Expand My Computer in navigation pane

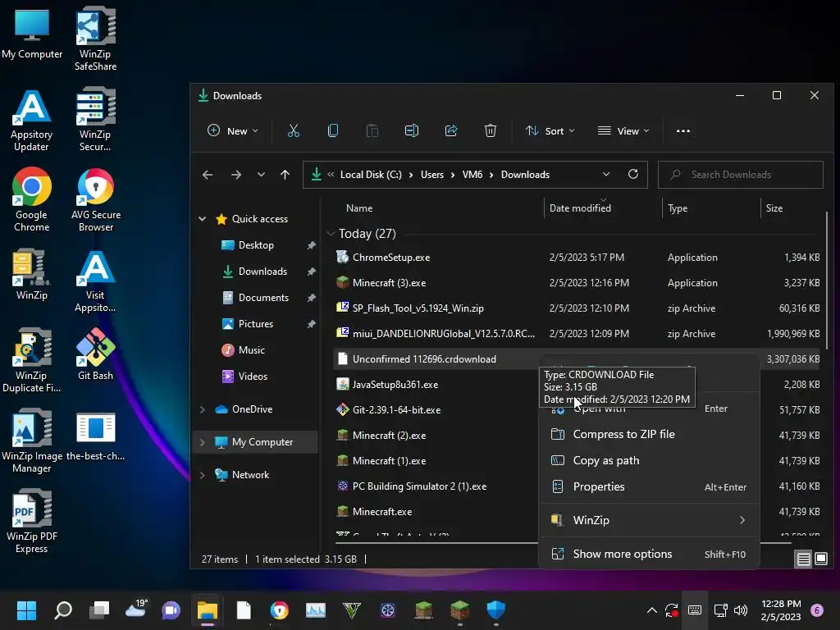click(202, 442)
